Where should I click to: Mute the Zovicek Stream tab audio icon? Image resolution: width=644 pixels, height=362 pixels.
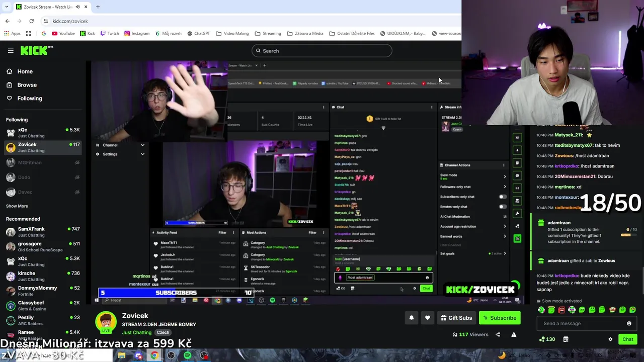point(77,7)
